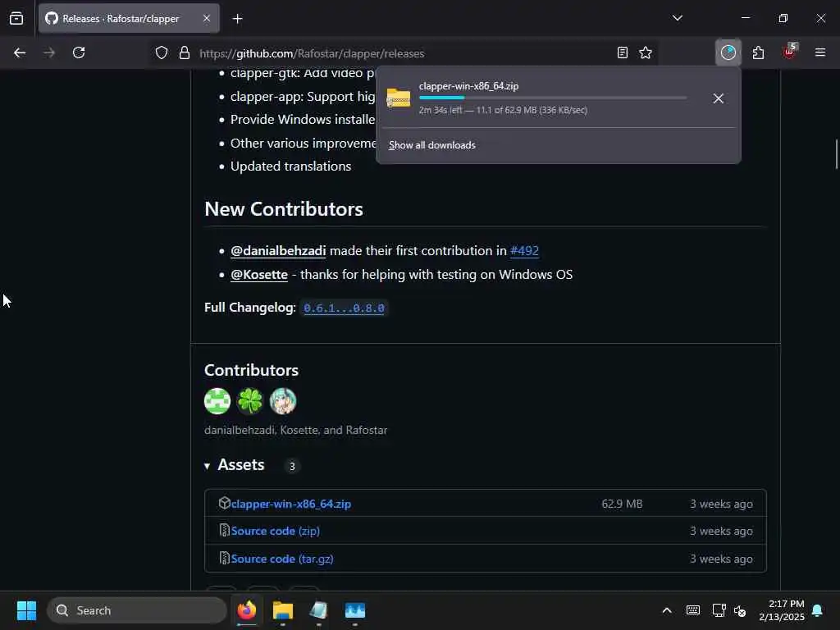This screenshot has height=630, width=840.
Task: List all tabs dropdown arrow
Action: click(x=677, y=18)
